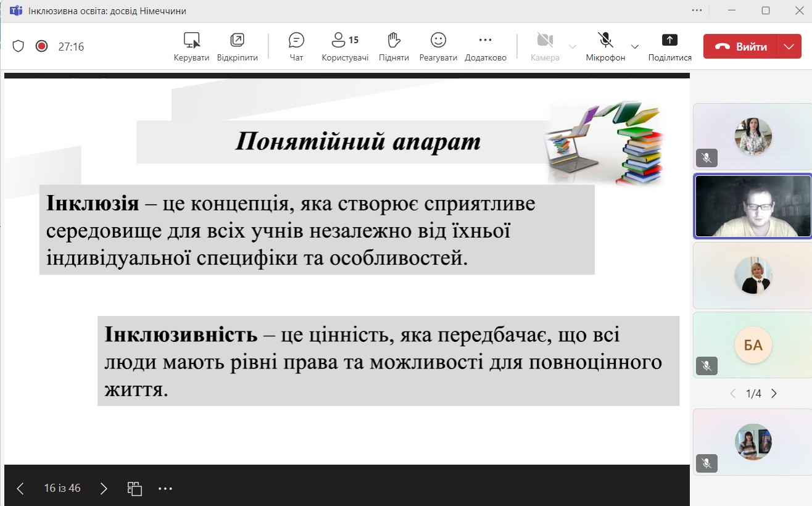Open the Додатково more actions menu
Viewport: 812px width, 506px height.
486,47
